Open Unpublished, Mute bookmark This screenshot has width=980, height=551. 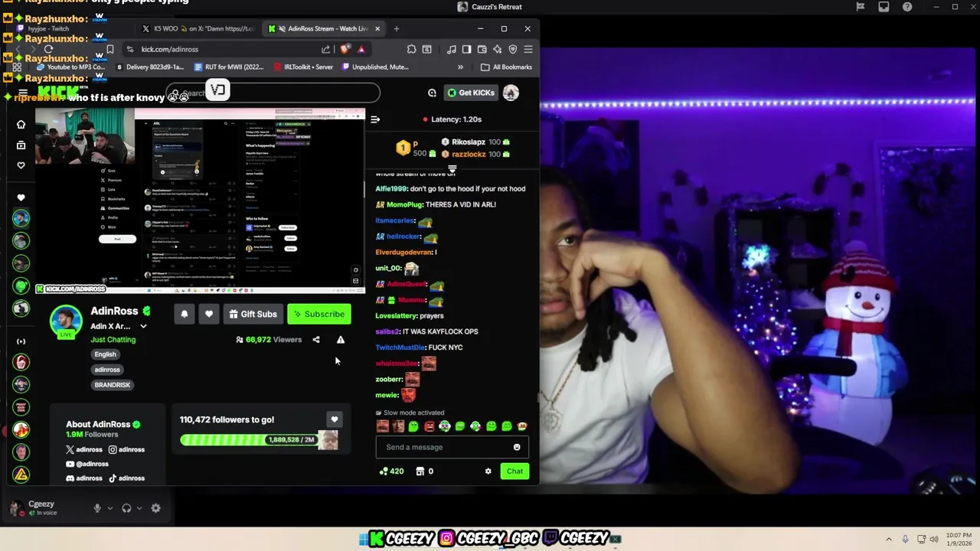(375, 67)
